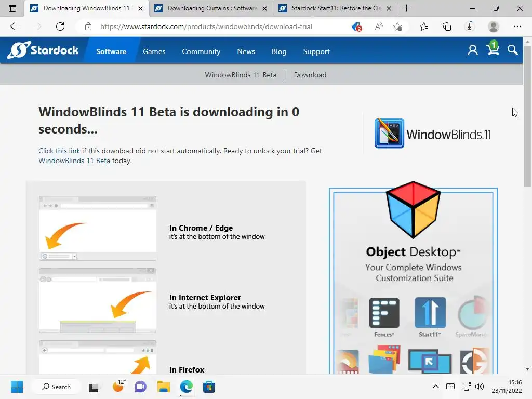Click the Microsoft Edge taskbar icon

[x=187, y=387]
